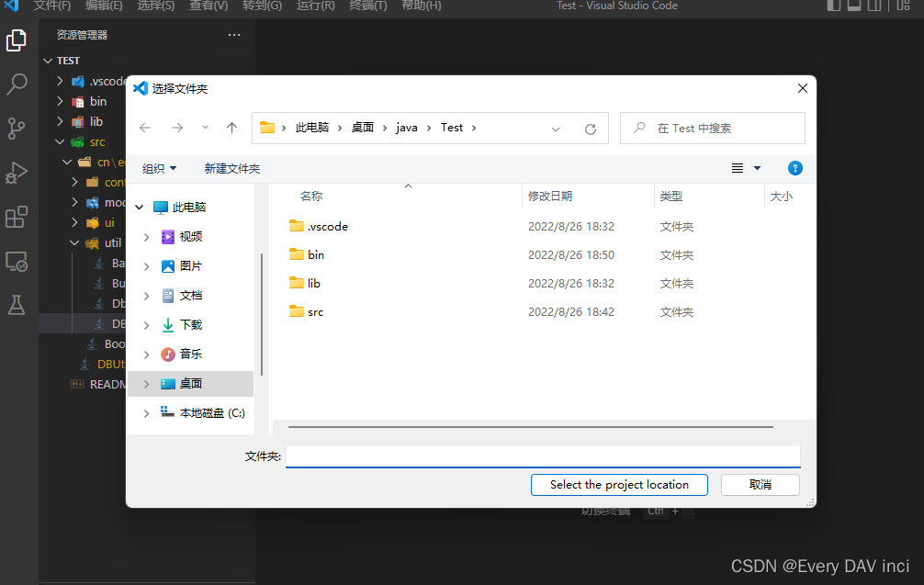This screenshot has width=924, height=585.
Task: Select 桌面 in navigation pane
Action: [x=191, y=384]
